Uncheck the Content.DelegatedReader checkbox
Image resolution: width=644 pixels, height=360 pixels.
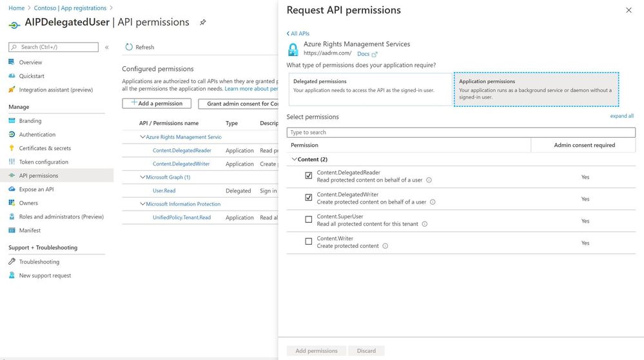point(309,175)
